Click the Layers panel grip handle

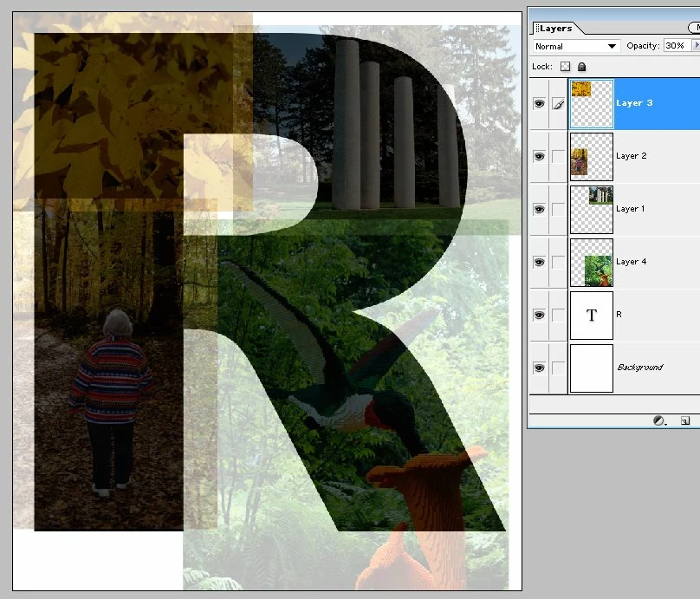point(537,28)
